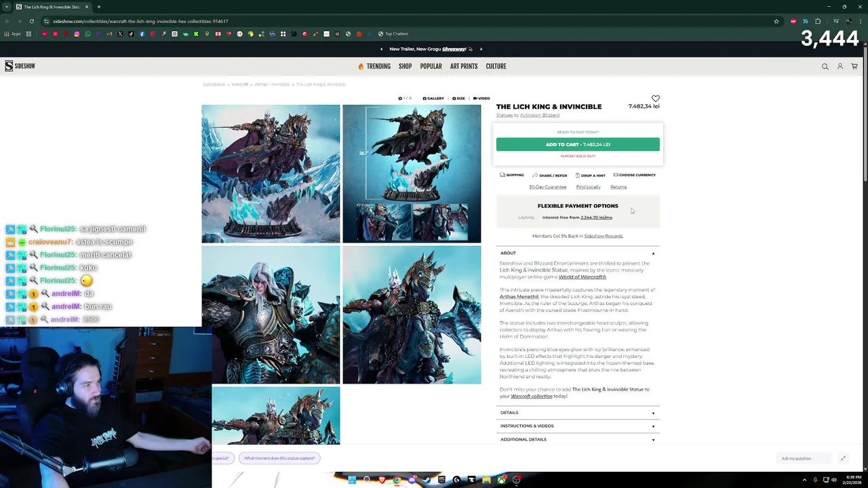This screenshot has width=868, height=488.
Task: Click Share / Refer
Action: tap(550, 175)
